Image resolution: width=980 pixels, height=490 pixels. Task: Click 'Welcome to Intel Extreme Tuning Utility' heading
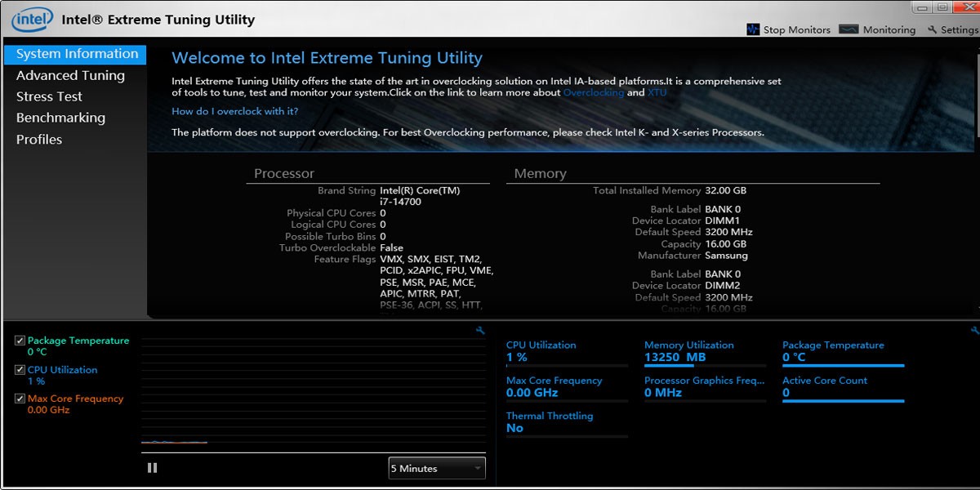327,58
